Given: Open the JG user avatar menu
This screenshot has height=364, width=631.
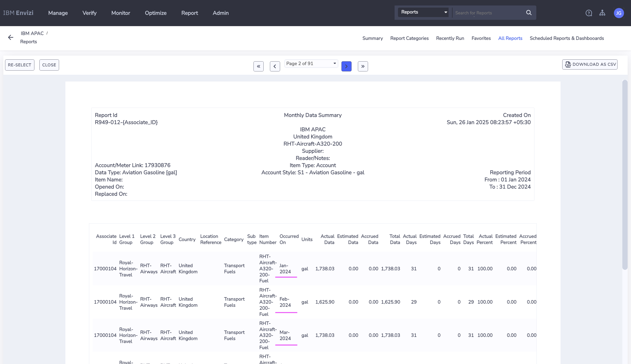Looking at the screenshot, I should pyautogui.click(x=619, y=13).
